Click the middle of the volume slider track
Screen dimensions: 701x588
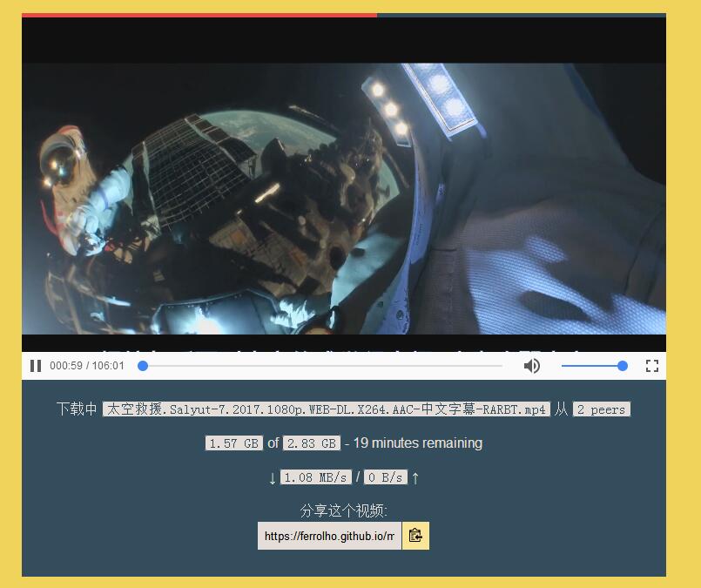[x=592, y=366]
